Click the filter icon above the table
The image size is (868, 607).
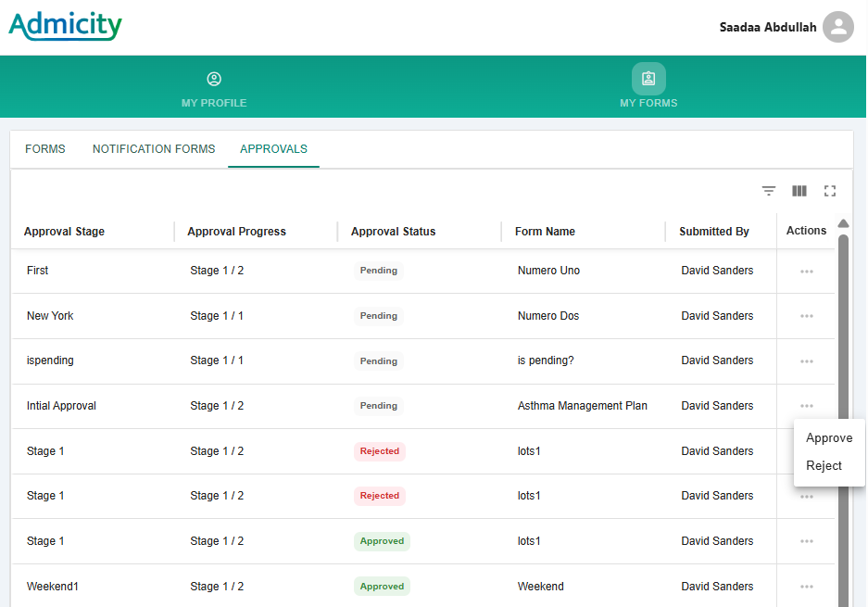point(768,191)
